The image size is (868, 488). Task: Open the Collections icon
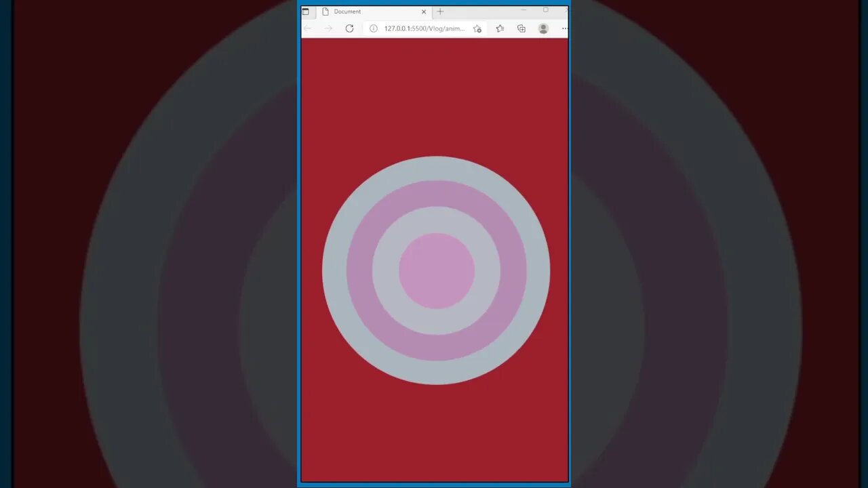pos(521,28)
